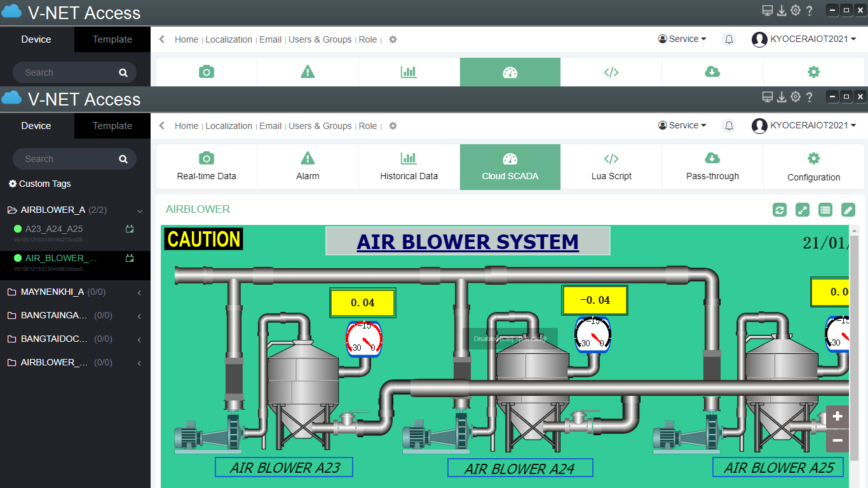Click the status icon beside A23_A24_A25
Viewport: 868px width, 488px height.
pyautogui.click(x=130, y=229)
